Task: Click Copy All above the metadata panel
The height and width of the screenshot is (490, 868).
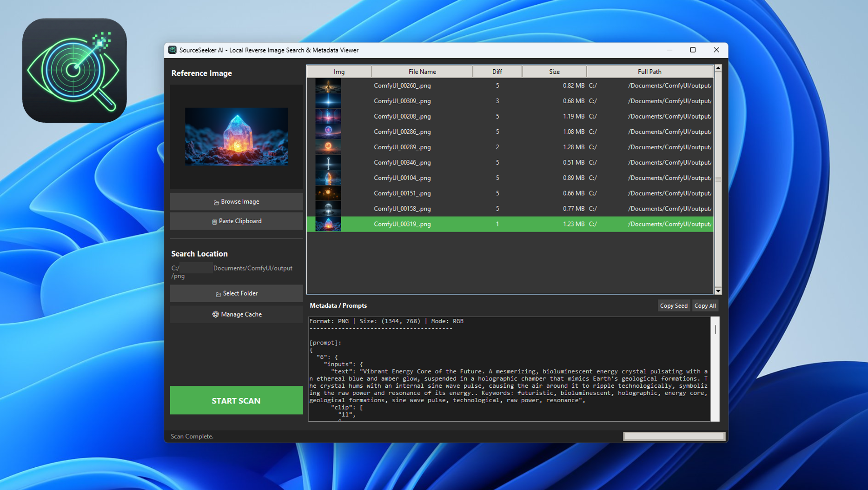Action: 705,305
